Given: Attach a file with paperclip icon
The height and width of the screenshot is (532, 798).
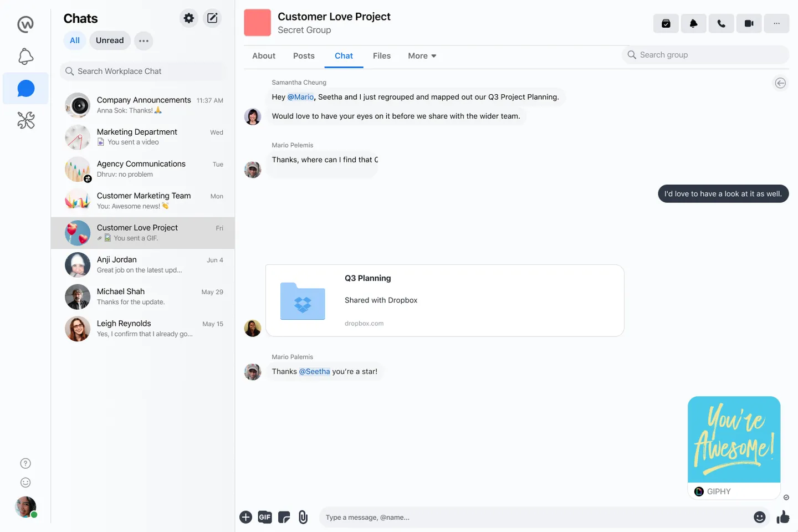Looking at the screenshot, I should [x=303, y=517].
